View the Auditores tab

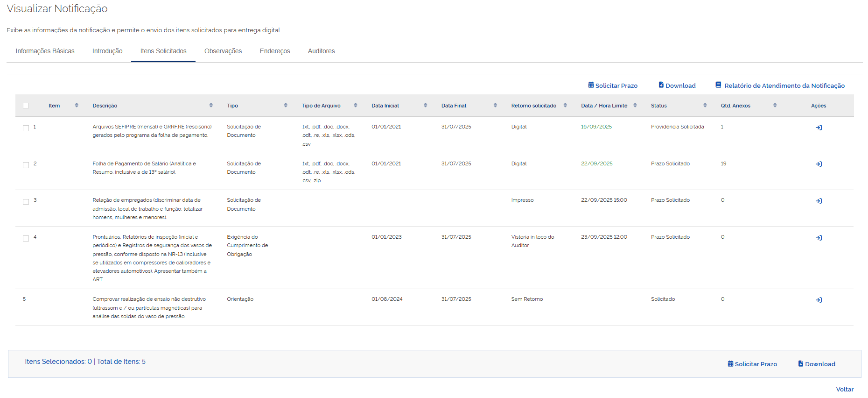[x=321, y=51]
